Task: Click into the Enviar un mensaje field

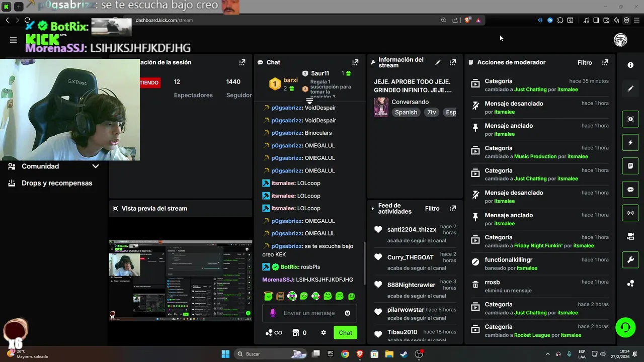Action: coord(309,313)
